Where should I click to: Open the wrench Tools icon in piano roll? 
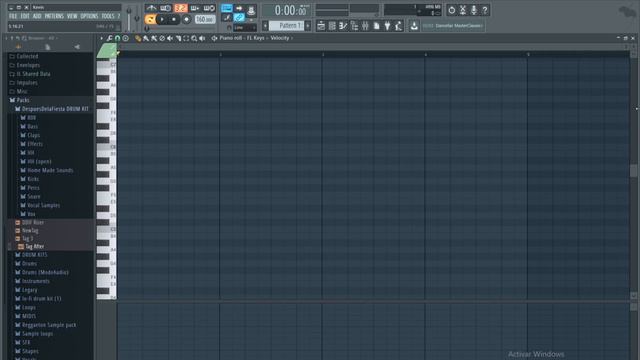tap(109, 38)
